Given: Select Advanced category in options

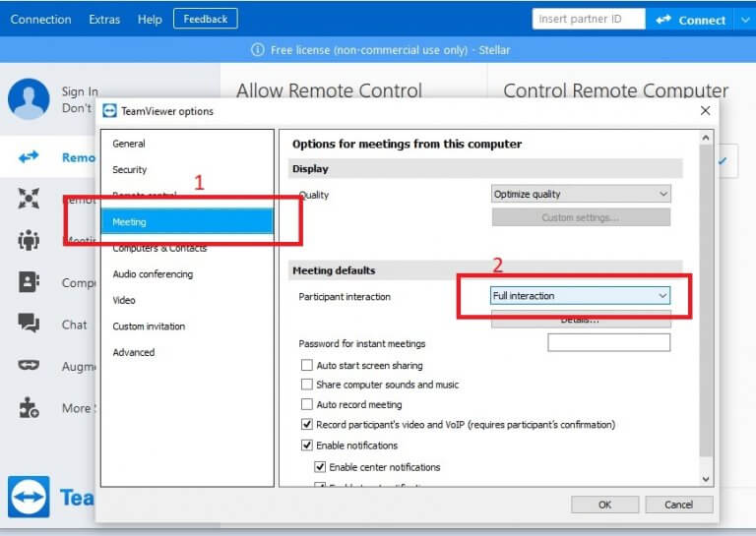Looking at the screenshot, I should pos(187,352).
